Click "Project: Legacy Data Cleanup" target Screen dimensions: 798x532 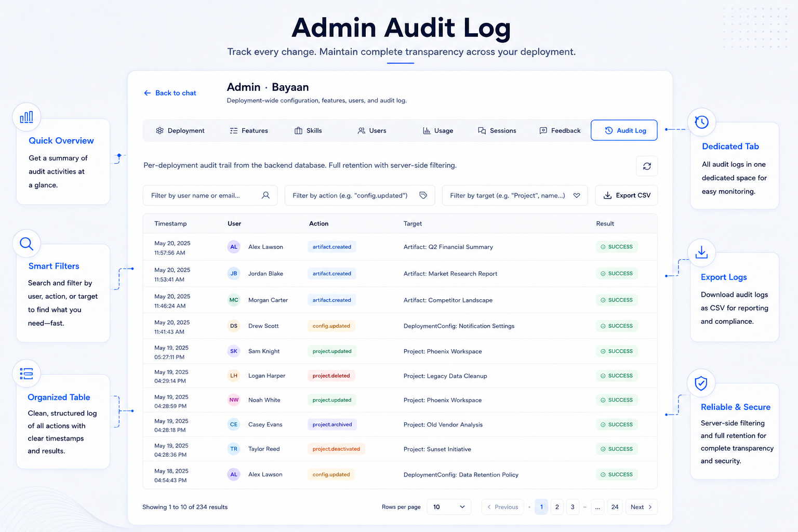445,376
